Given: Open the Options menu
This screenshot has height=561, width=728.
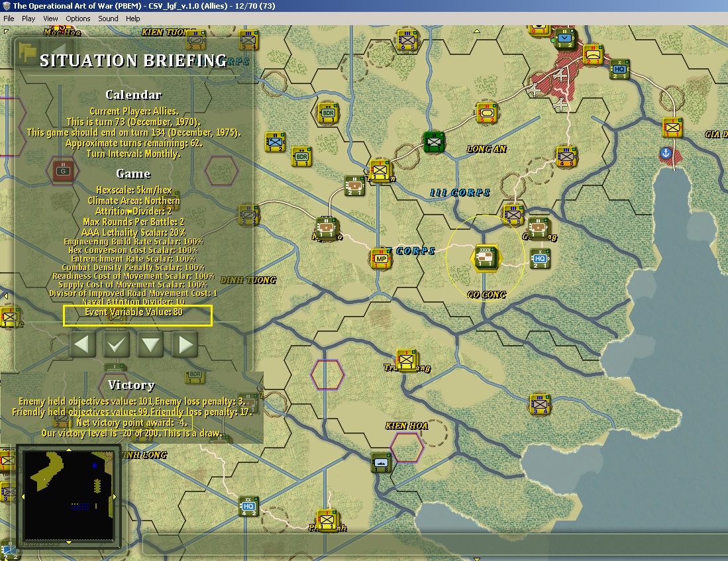Looking at the screenshot, I should (x=78, y=19).
